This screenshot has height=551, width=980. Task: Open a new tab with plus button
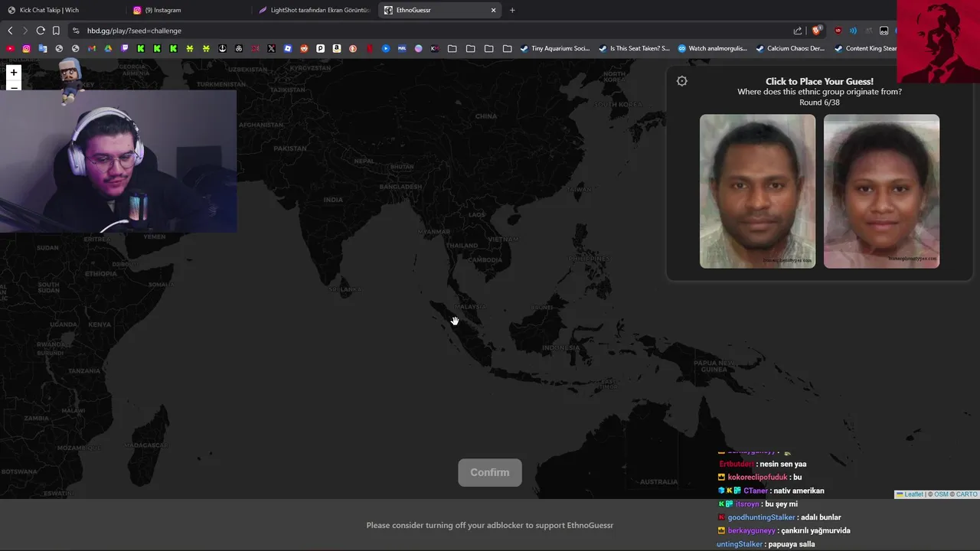(512, 10)
